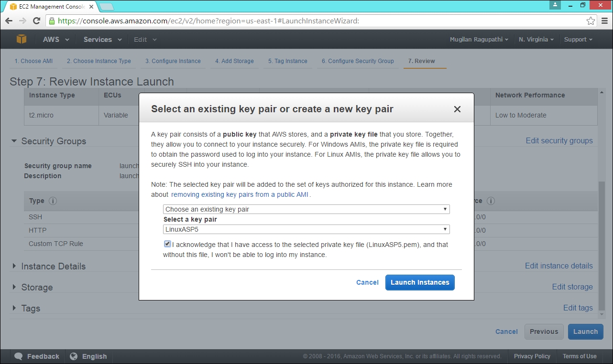
Task: Open the N. Virginia region dropdown
Action: pyautogui.click(x=536, y=40)
